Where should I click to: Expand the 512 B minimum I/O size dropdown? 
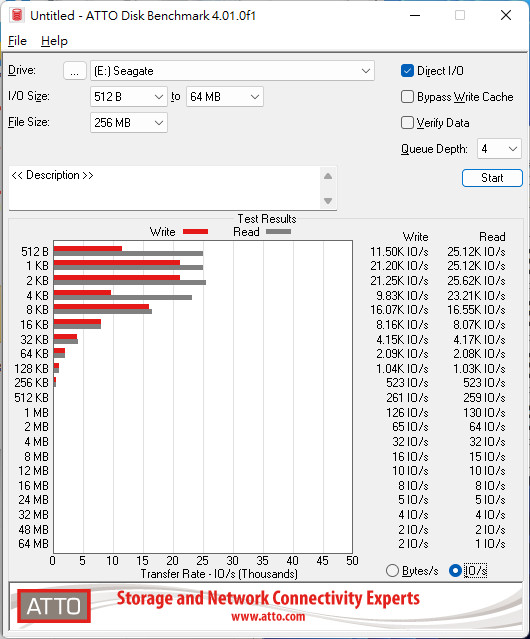click(x=129, y=97)
